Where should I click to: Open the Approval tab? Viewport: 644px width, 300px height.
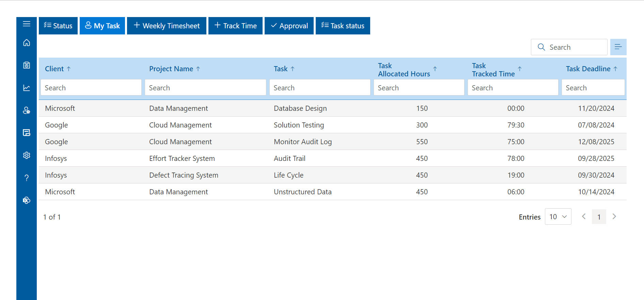[x=289, y=26]
